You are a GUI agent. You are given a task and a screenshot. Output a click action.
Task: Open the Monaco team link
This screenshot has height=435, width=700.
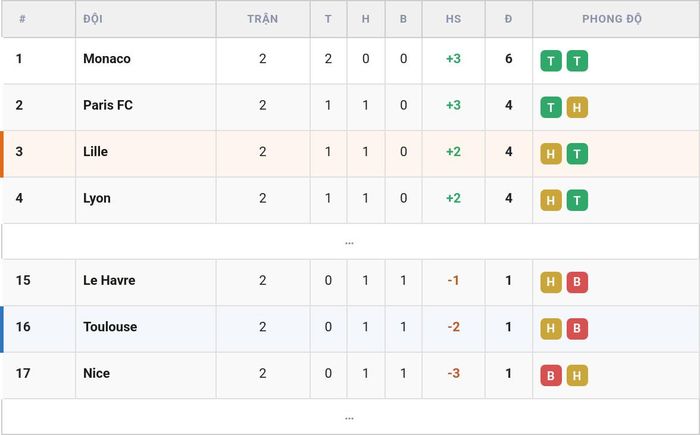point(107,59)
